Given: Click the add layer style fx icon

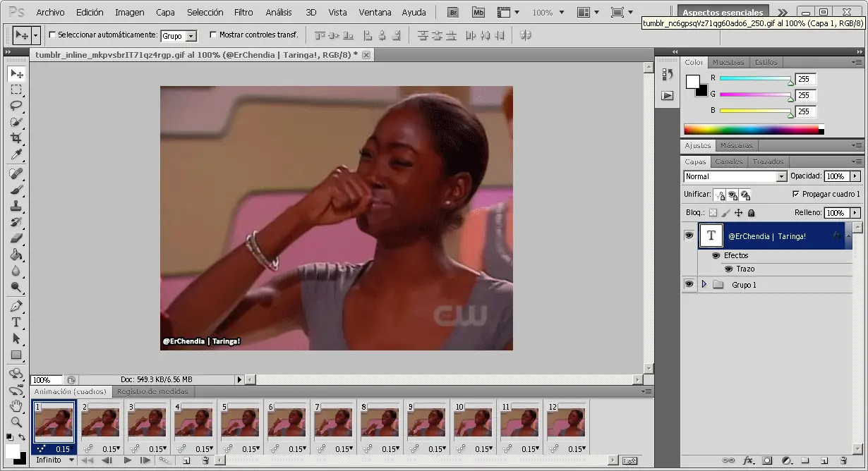Looking at the screenshot, I should [x=748, y=461].
